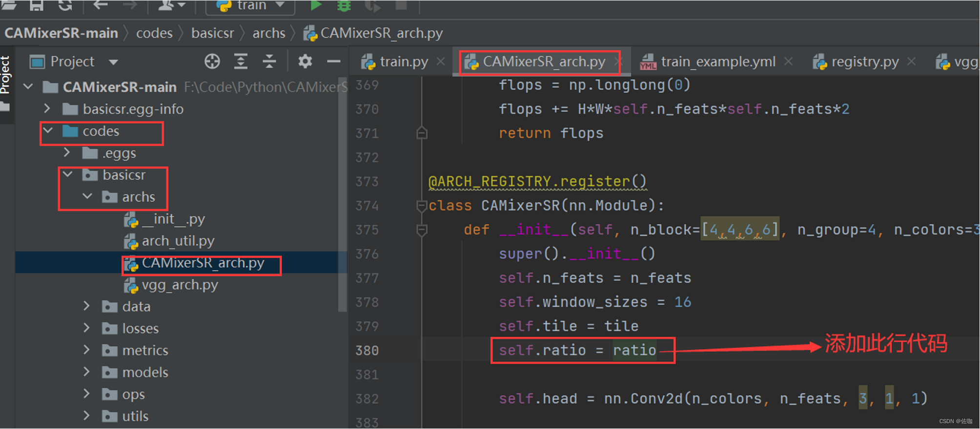Click 'return flops' at line 371
This screenshot has width=980, height=429.
coord(551,133)
